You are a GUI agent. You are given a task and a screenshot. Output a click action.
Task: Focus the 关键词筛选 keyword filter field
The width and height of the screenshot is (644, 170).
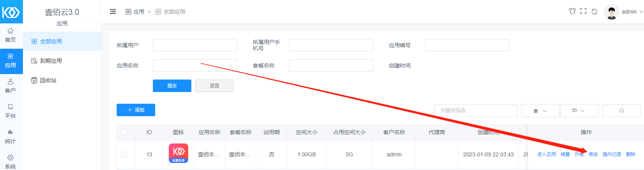pyautogui.click(x=476, y=111)
